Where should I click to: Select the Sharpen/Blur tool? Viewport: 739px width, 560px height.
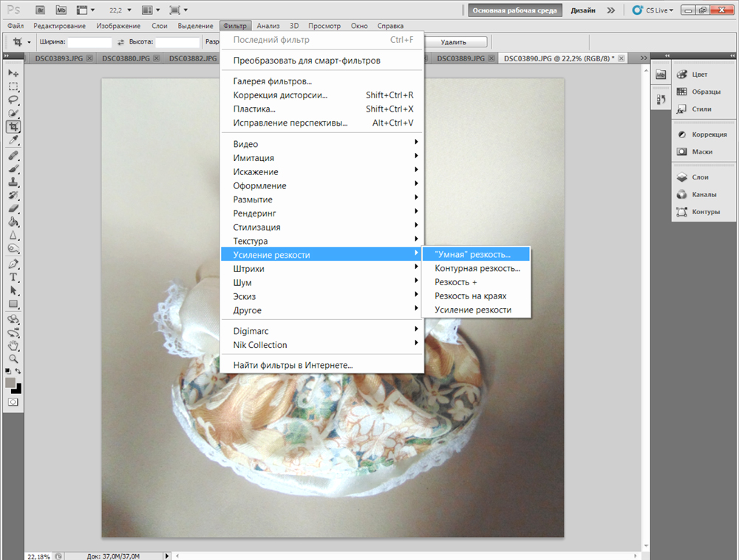13,235
